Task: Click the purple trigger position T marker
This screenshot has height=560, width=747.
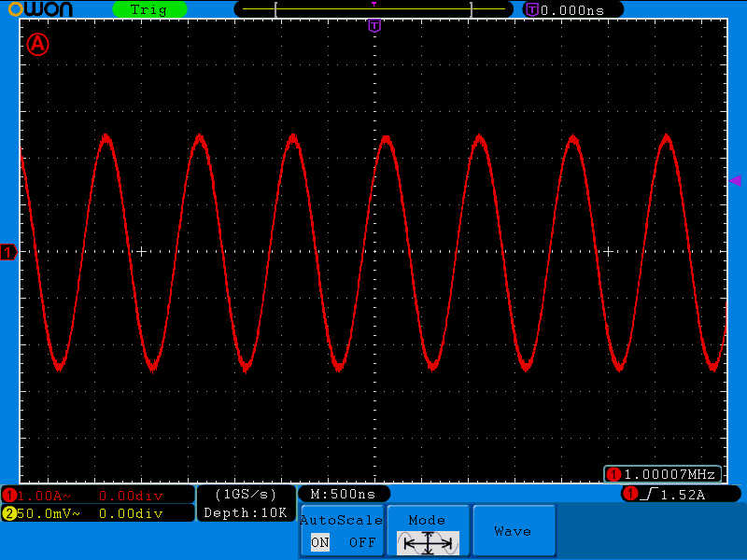Action: (x=374, y=25)
